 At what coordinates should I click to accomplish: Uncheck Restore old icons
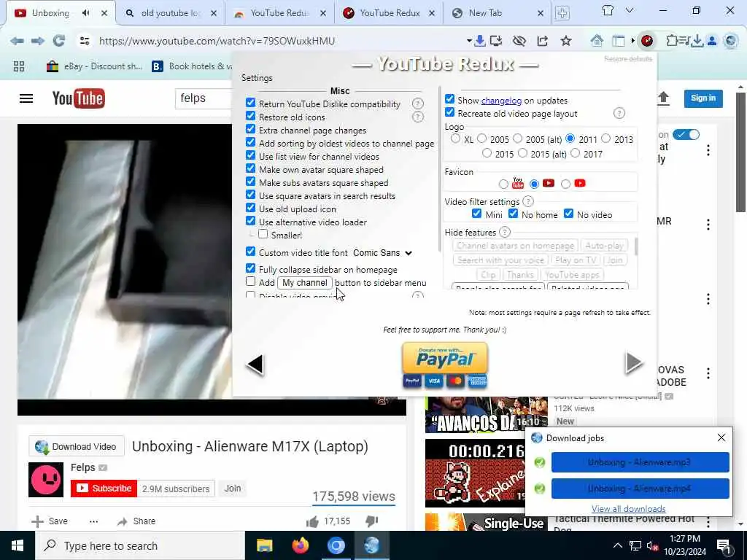coord(251,116)
